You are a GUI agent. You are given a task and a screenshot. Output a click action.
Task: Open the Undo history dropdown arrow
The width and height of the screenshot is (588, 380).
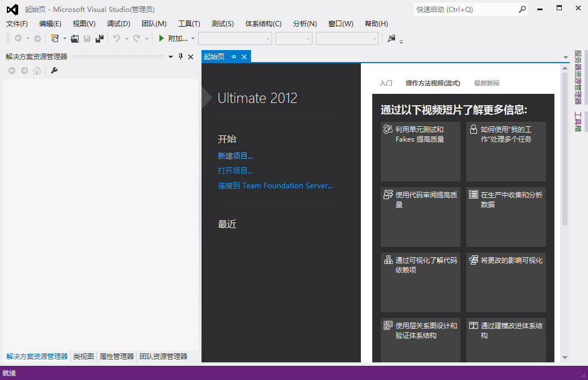click(x=126, y=38)
